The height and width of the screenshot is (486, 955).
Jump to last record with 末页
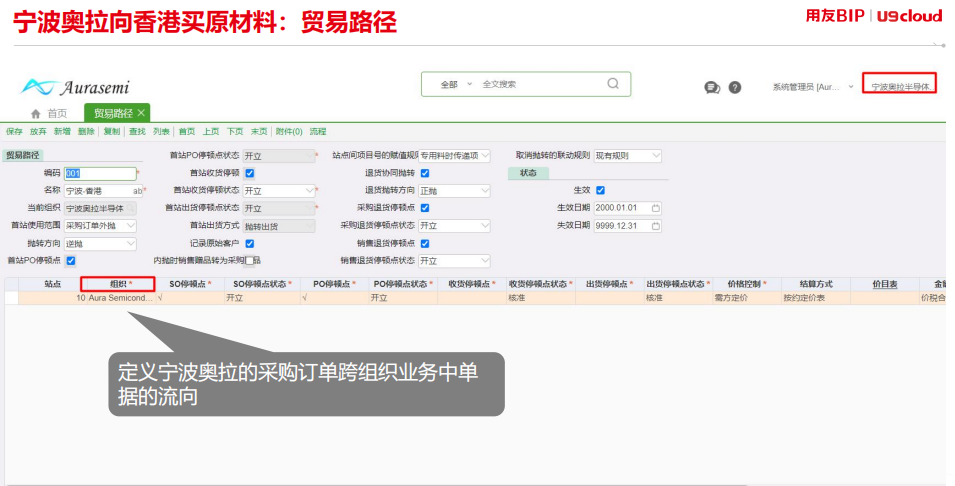tap(259, 132)
